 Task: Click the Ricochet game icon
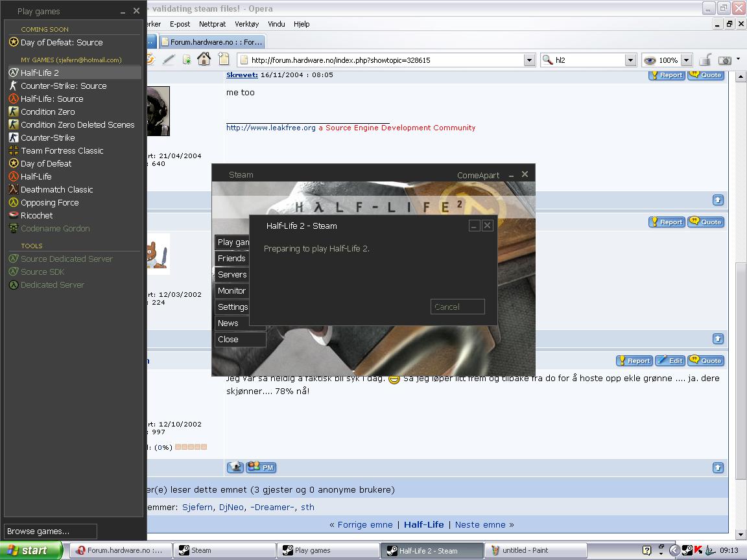[14, 215]
